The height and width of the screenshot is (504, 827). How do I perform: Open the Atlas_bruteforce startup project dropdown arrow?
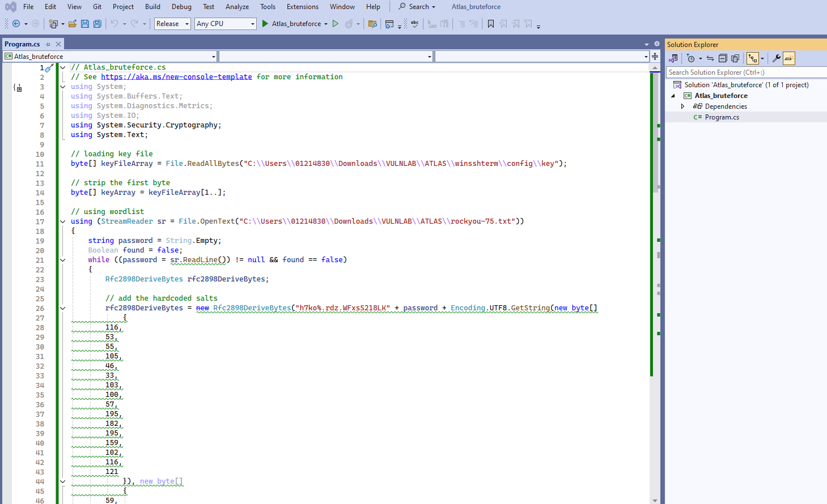(x=326, y=24)
